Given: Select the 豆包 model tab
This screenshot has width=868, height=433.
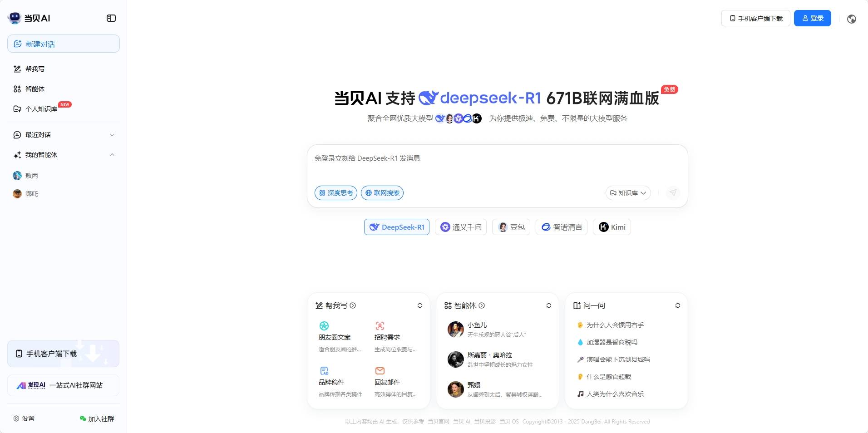Looking at the screenshot, I should [x=511, y=227].
